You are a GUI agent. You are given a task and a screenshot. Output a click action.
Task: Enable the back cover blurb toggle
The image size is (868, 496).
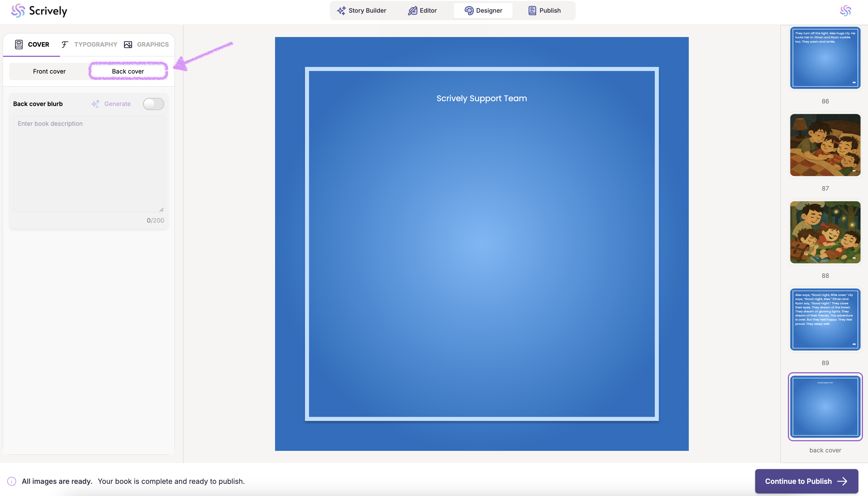[x=153, y=104]
